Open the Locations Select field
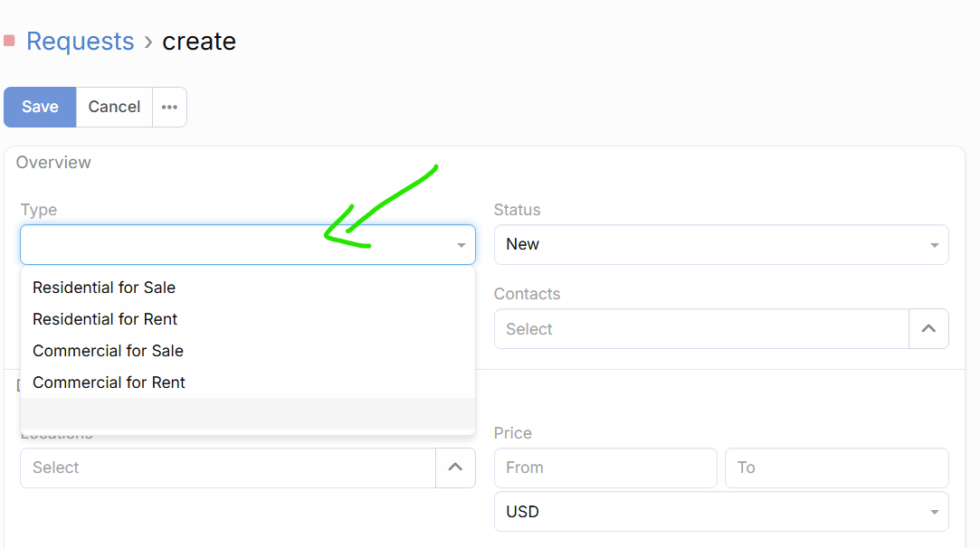This screenshot has height=548, width=980. pos(227,468)
